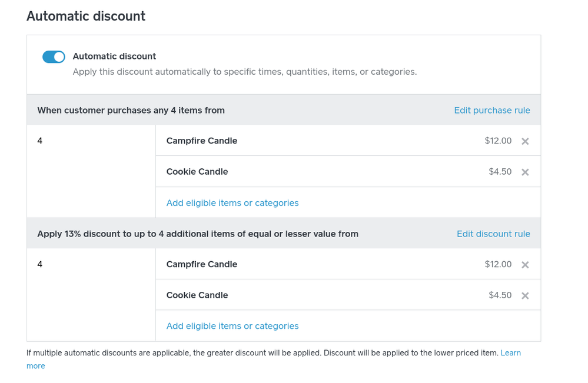
Task: Remove Cookie Candle from the discount rule
Action: (525, 296)
